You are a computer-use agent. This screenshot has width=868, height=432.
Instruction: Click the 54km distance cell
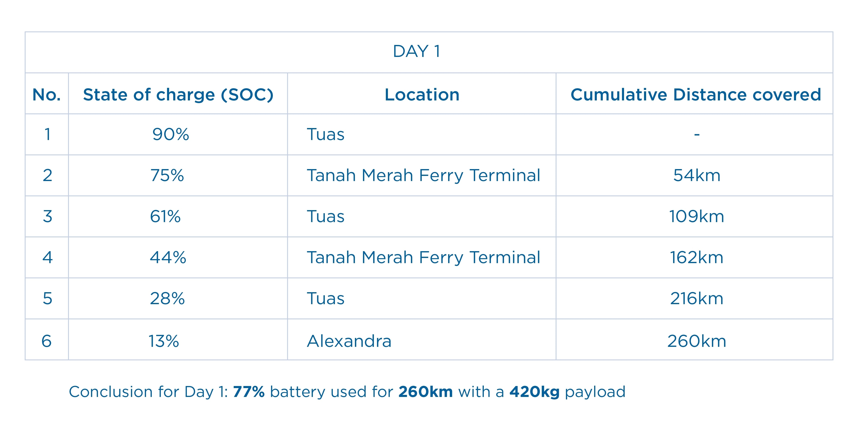pyautogui.click(x=697, y=175)
